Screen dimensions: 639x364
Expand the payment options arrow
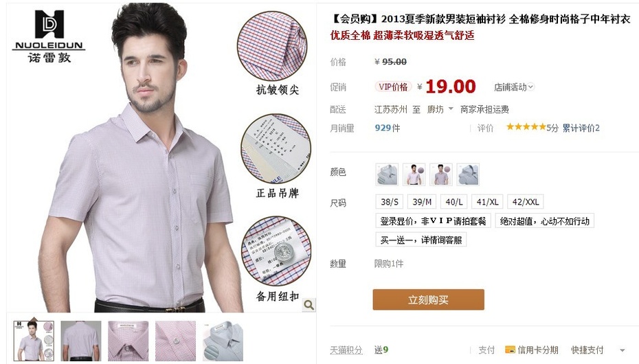pyautogui.click(x=622, y=350)
